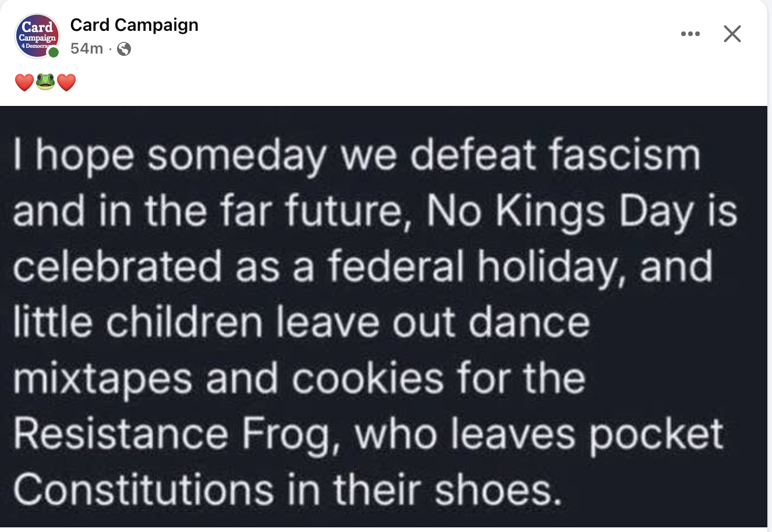
Task: Click the last red heart emoji
Action: [x=66, y=83]
